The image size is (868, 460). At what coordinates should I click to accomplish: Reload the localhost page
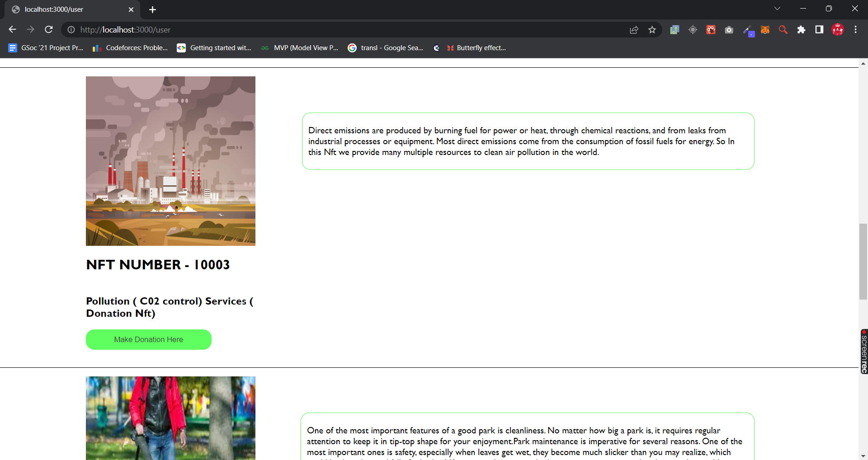click(x=49, y=29)
